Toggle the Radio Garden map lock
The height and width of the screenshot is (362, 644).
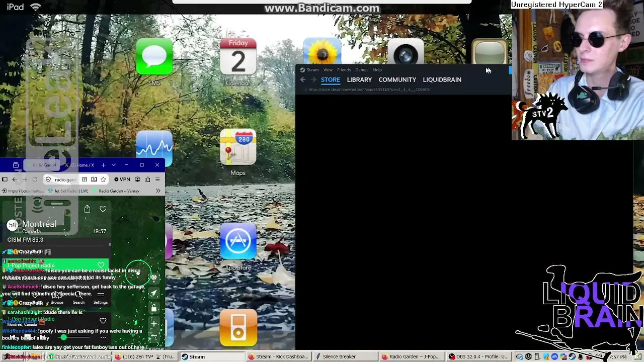[x=154, y=308]
